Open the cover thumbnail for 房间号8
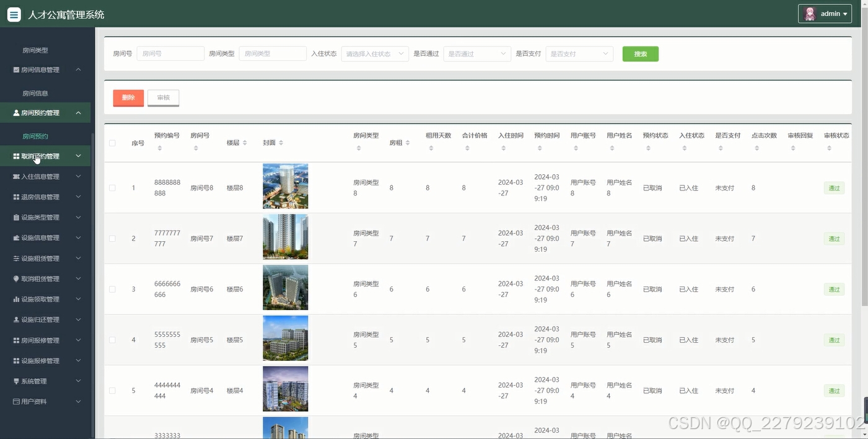This screenshot has height=439, width=868. click(x=285, y=186)
